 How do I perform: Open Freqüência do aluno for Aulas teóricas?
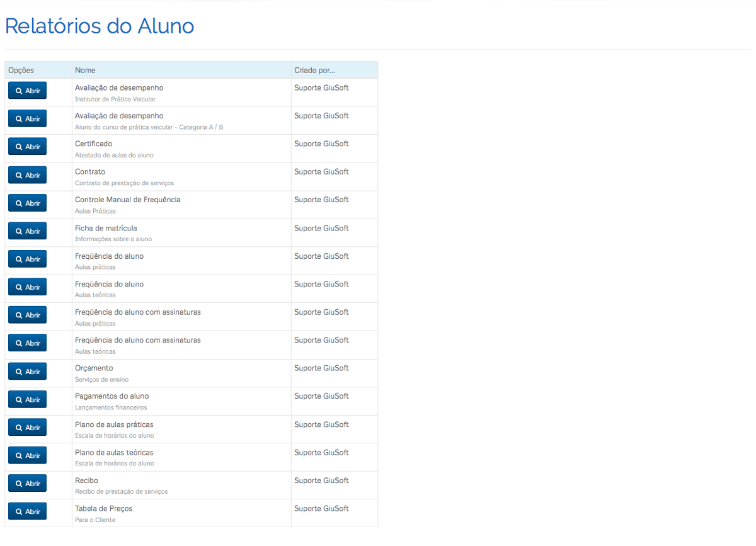click(x=27, y=287)
